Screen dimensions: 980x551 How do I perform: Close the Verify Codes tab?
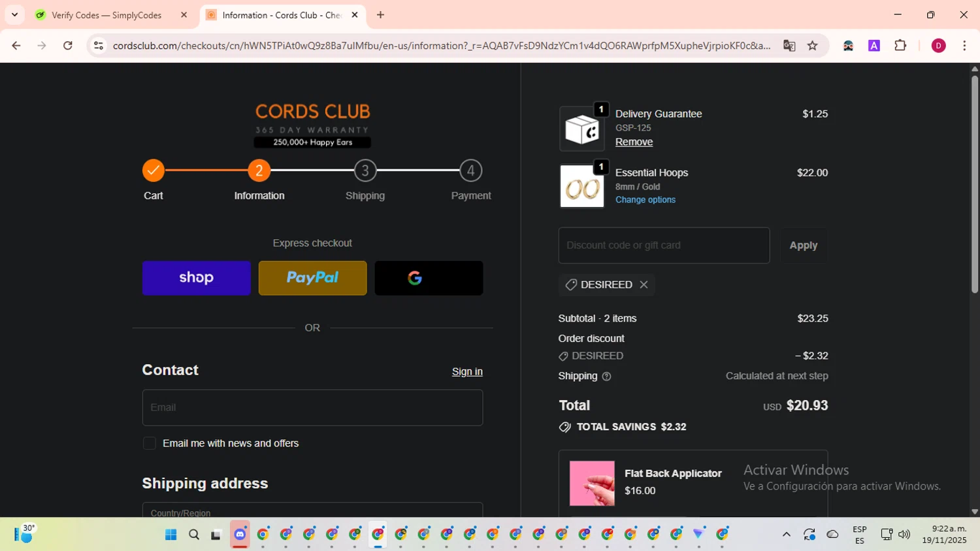pyautogui.click(x=184, y=15)
